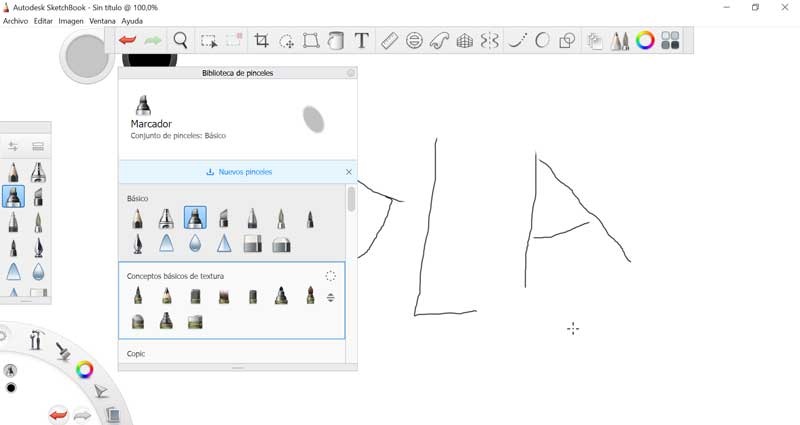The height and width of the screenshot is (425, 800).
Task: Toggle Predictive Stroke circle icon
Action: [x=542, y=40]
